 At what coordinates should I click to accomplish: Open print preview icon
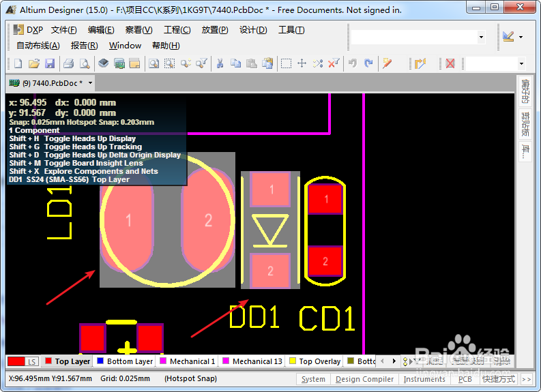[x=85, y=63]
